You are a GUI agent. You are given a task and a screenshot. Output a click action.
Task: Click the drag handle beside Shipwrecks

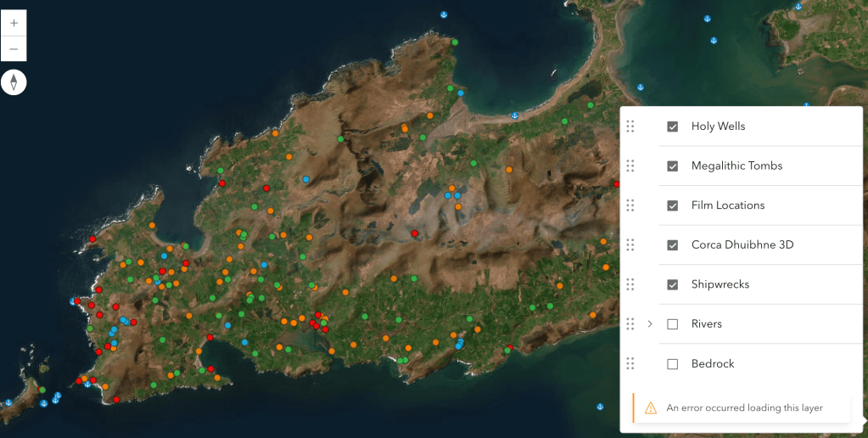pos(630,284)
